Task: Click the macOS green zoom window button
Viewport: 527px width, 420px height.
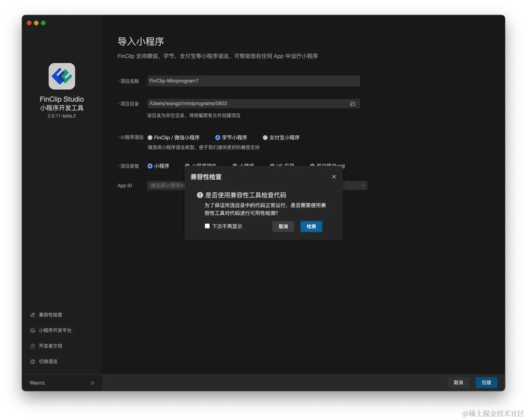Action: 43,23
